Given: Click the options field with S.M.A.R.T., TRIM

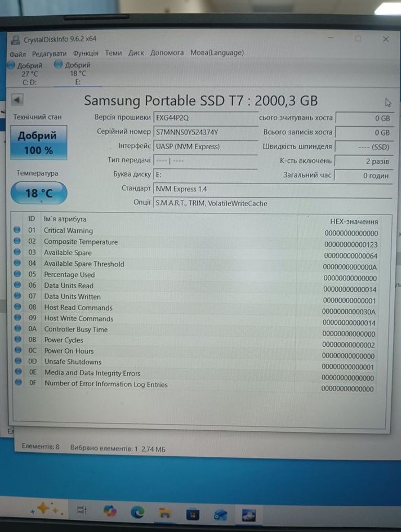Looking at the screenshot, I should click(x=273, y=203).
